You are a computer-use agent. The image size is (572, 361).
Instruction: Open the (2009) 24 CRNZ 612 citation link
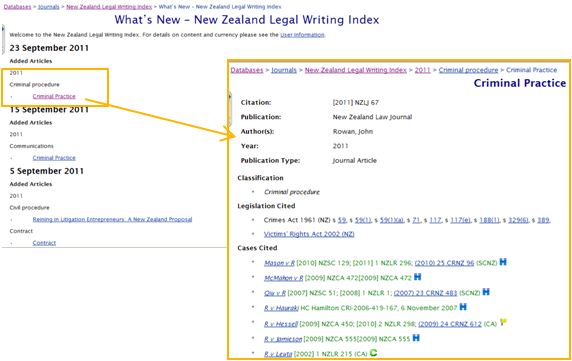point(450,324)
